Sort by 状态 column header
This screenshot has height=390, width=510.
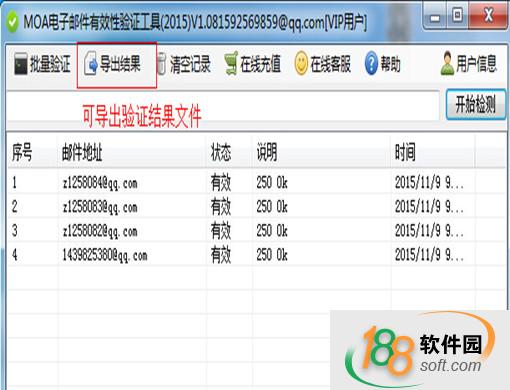coord(229,153)
